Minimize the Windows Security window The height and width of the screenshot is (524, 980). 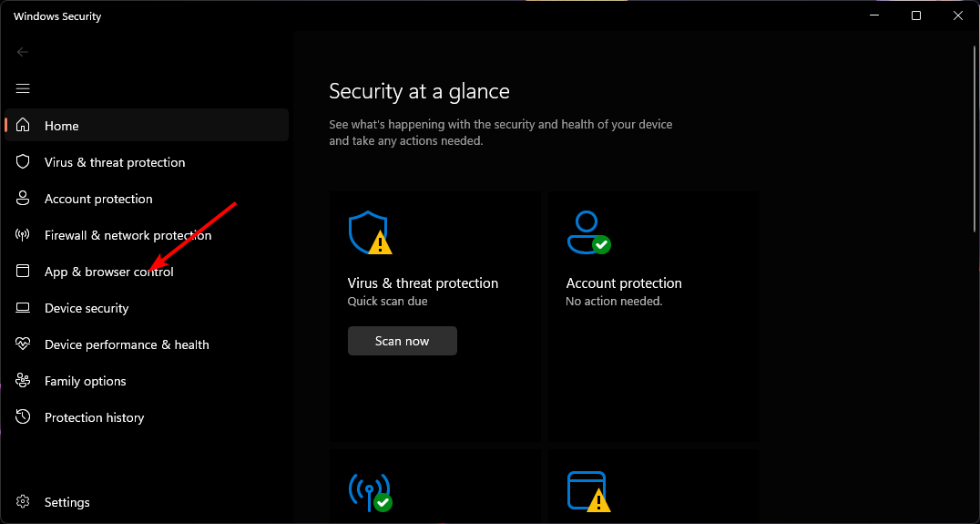873,15
